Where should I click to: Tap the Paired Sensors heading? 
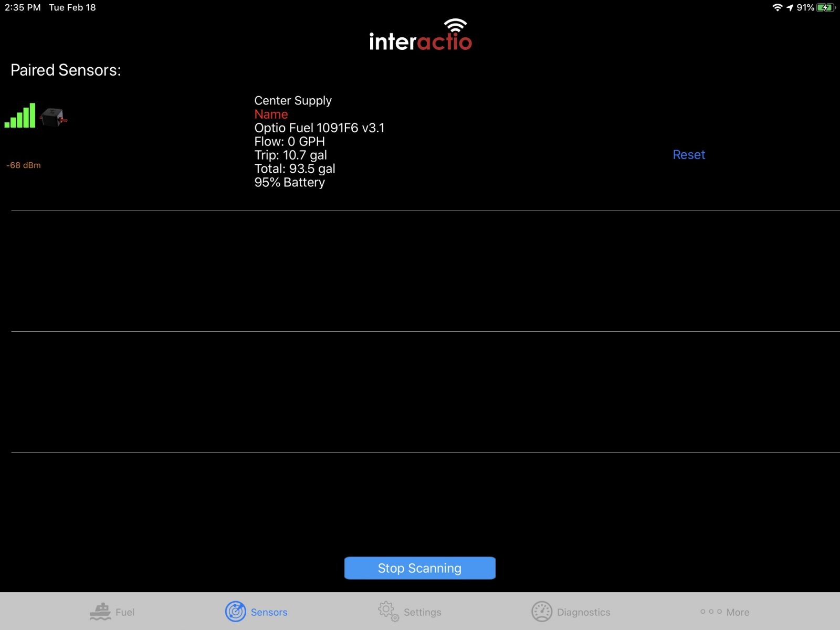point(66,70)
